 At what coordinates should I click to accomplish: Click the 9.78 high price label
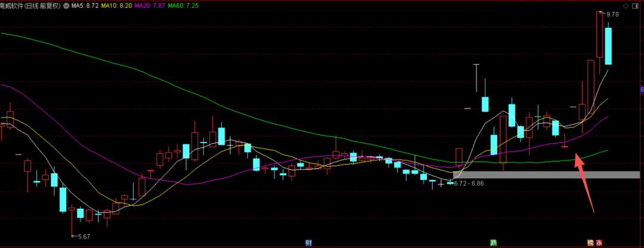pyautogui.click(x=612, y=14)
